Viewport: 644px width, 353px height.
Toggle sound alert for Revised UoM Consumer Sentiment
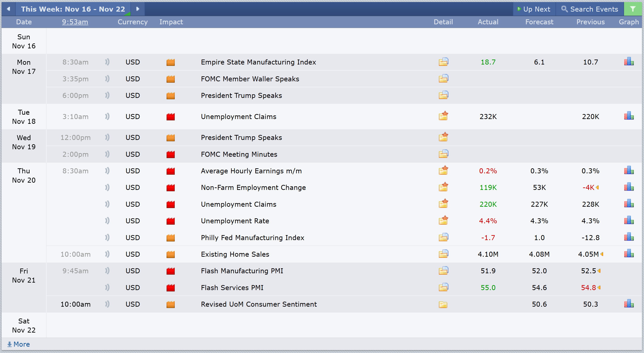[107, 304]
